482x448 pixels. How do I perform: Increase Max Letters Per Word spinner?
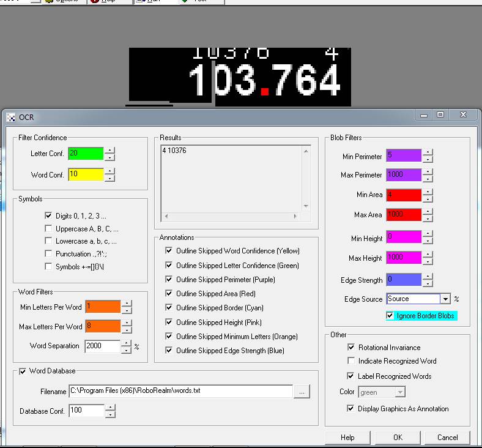(127, 323)
